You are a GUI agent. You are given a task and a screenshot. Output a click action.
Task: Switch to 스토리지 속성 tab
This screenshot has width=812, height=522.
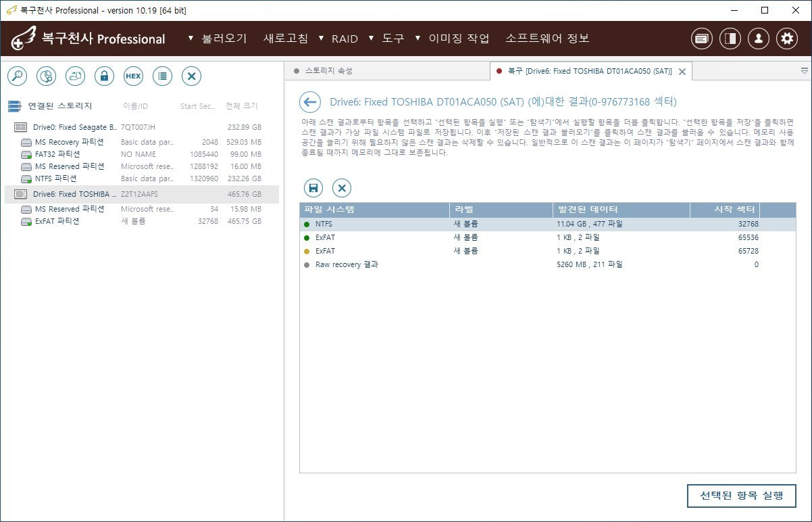click(x=328, y=71)
